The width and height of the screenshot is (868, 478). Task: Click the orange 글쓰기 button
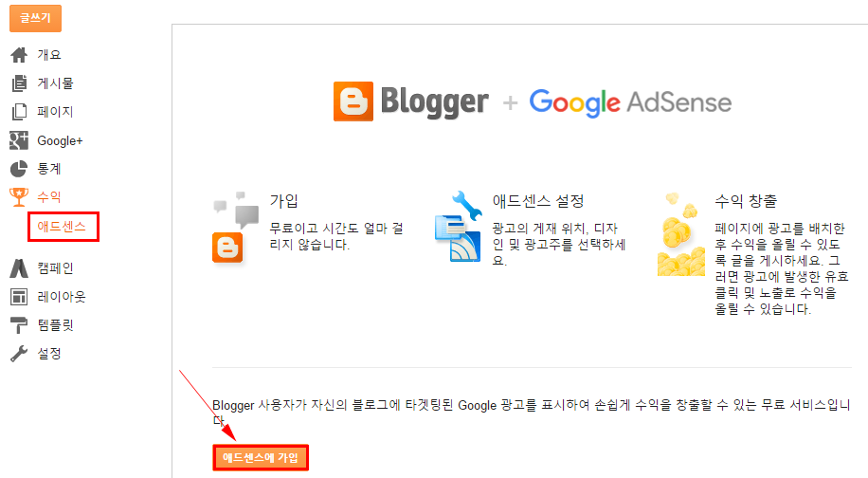[x=35, y=18]
